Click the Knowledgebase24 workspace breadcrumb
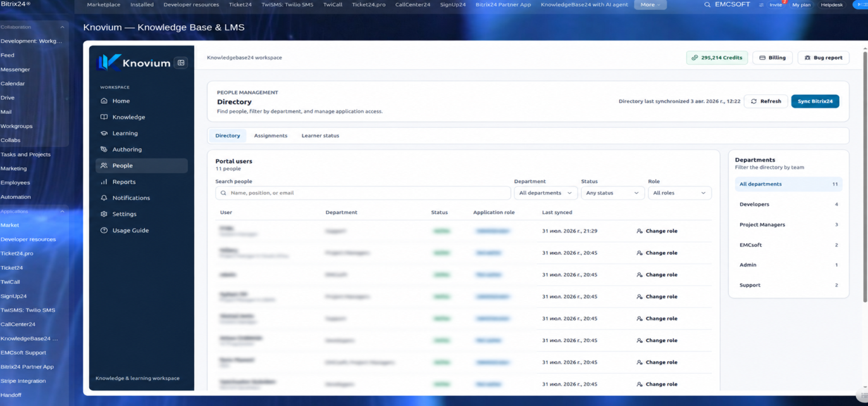This screenshot has height=406, width=868. pos(244,58)
